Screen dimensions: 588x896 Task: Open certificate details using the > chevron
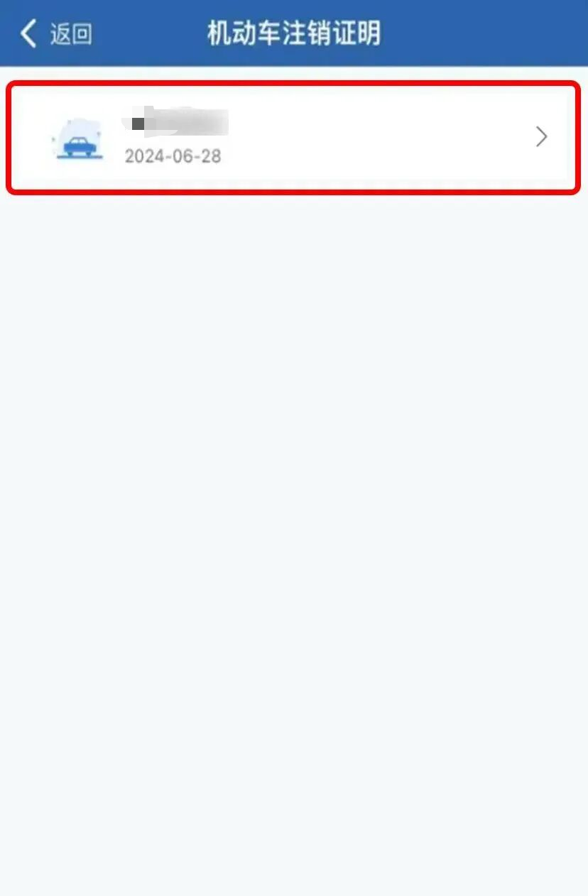[541, 136]
